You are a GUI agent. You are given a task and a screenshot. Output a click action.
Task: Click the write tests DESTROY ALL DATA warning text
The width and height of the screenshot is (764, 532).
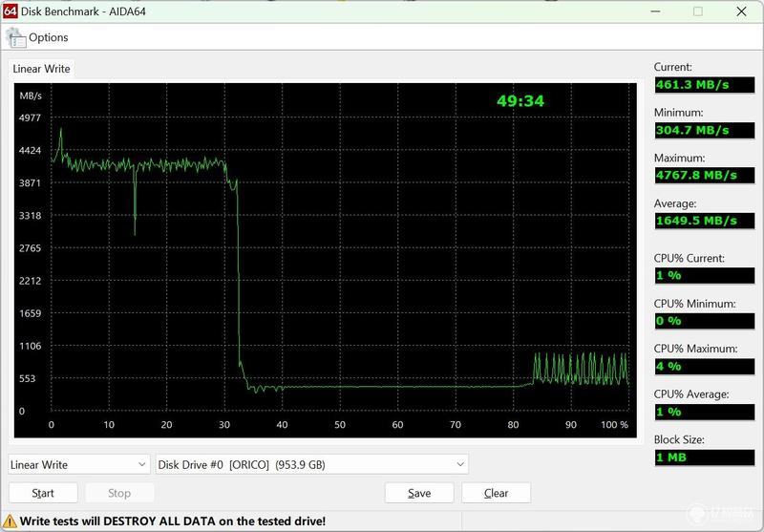click(x=173, y=521)
